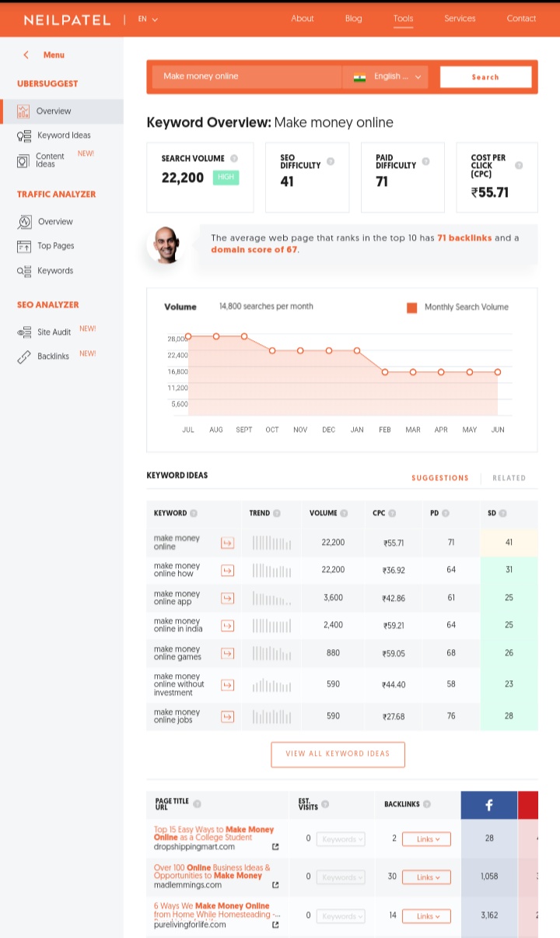Click the keyword search input field
Image resolution: width=560 pixels, height=938 pixels.
tap(247, 77)
